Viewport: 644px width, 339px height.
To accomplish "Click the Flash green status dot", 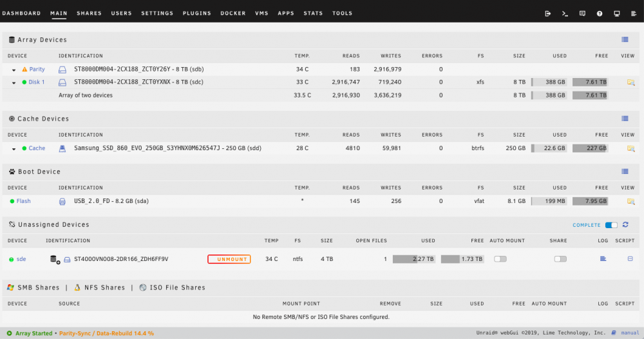I will click(x=12, y=201).
